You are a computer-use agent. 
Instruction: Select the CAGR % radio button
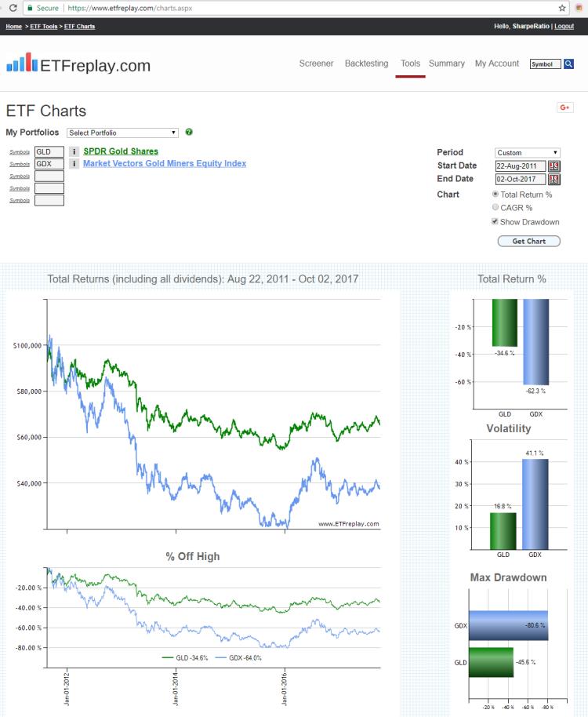coord(495,207)
